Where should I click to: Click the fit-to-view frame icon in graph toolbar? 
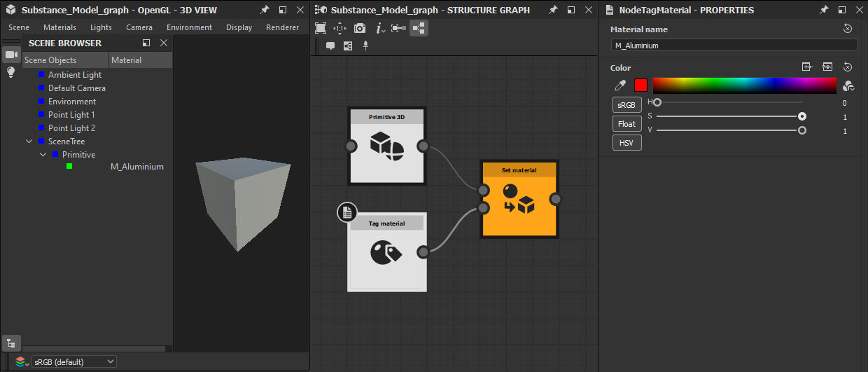(x=321, y=28)
